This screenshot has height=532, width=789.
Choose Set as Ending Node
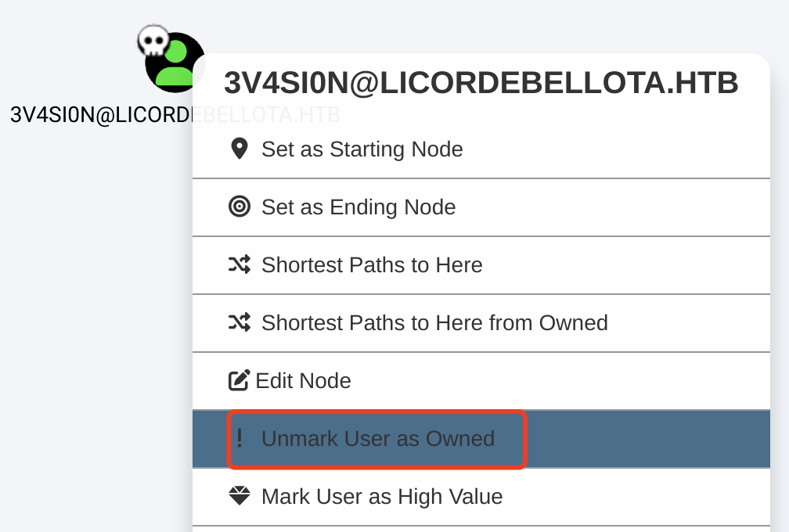[x=358, y=207]
